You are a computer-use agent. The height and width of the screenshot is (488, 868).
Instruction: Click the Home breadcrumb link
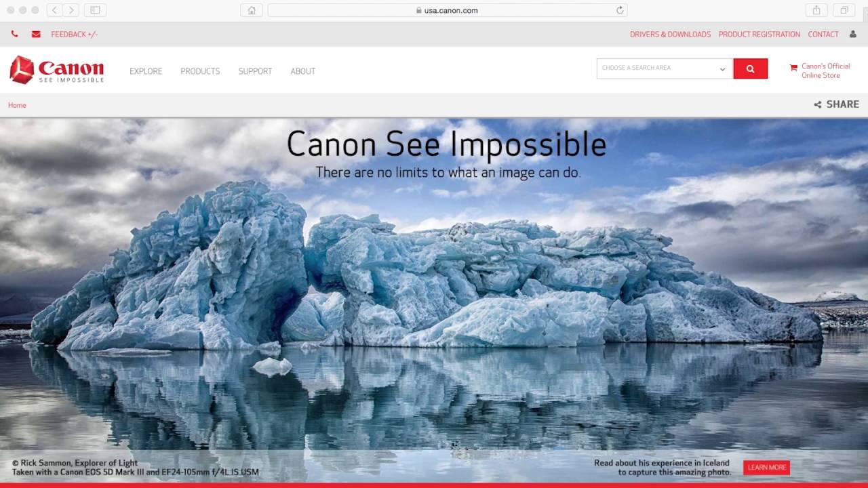[x=17, y=105]
